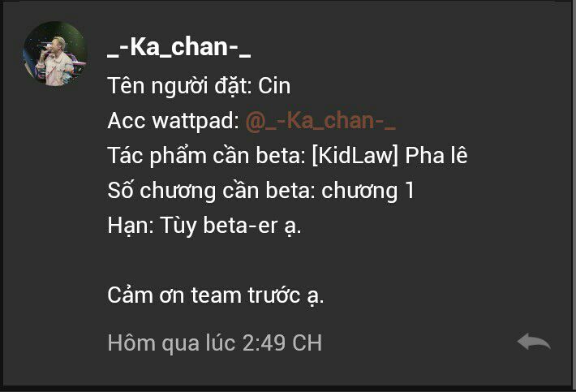Select the text Tác phẩm cần beta
Image resolution: width=576 pixels, height=392 pixels.
tap(206, 155)
